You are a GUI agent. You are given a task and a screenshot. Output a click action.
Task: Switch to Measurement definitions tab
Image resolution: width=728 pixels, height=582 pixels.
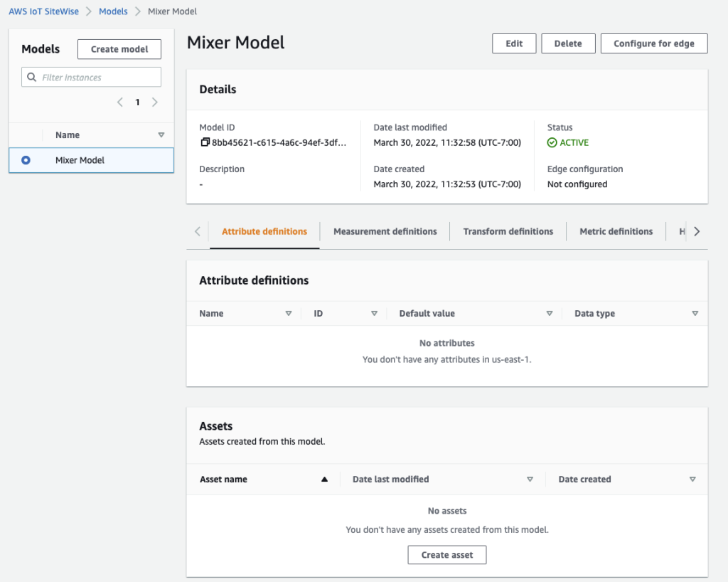pyautogui.click(x=385, y=231)
